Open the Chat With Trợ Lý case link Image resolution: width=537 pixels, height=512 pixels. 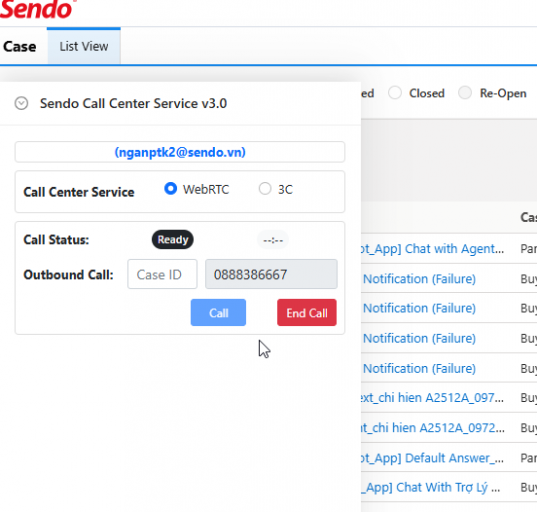click(431, 487)
